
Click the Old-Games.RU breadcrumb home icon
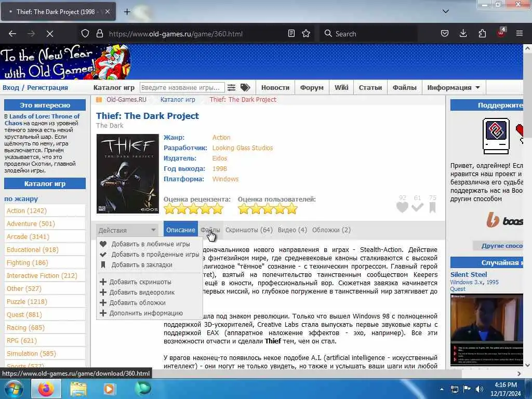[x=99, y=100]
